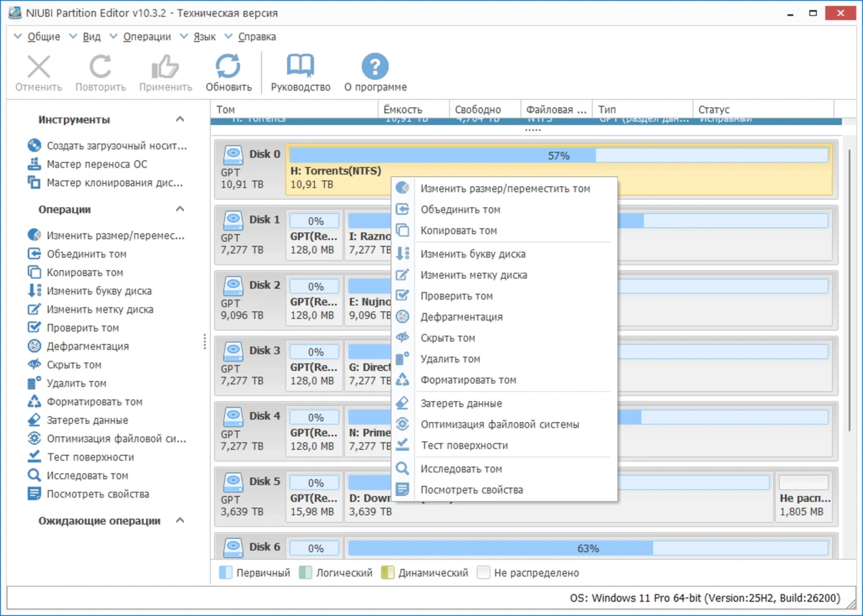This screenshot has height=616, width=863.
Task: Click sidebar Изменить метку диска icon
Action: (x=34, y=309)
